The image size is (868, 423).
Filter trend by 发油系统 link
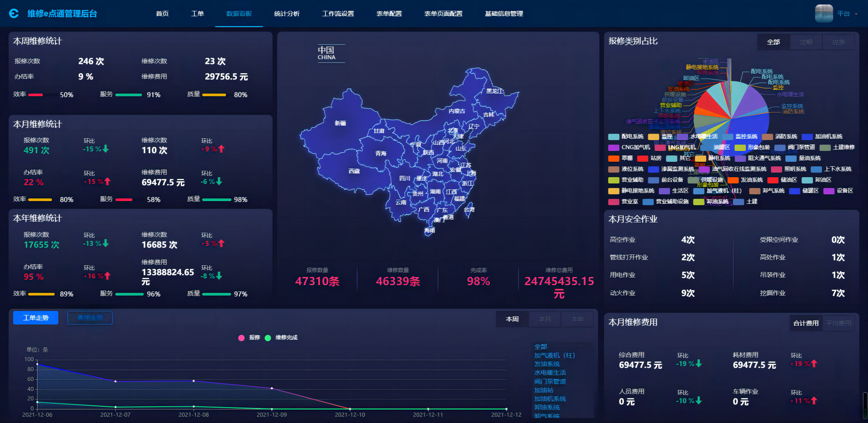[x=547, y=364]
